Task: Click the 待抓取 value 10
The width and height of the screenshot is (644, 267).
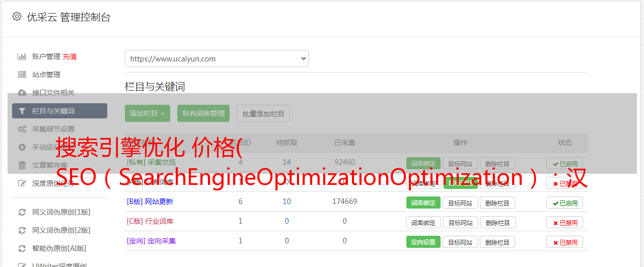Action: (287, 202)
